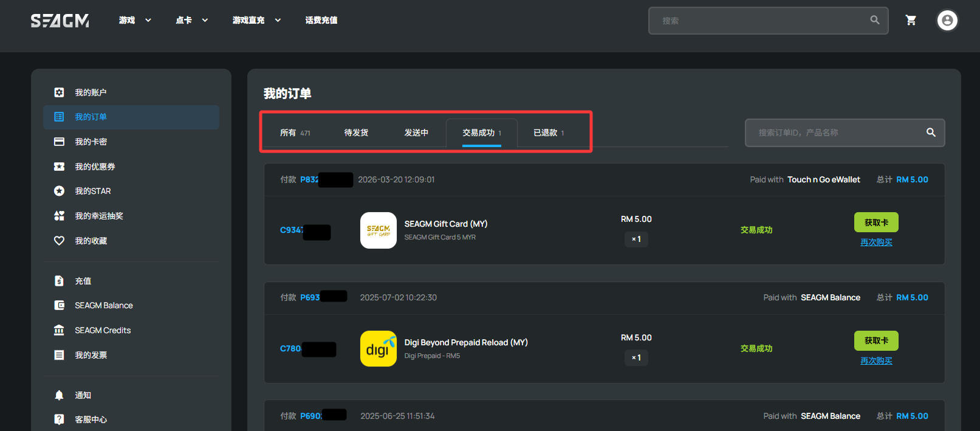
Task: Open payment ID starting with P690
Action: coord(311,416)
